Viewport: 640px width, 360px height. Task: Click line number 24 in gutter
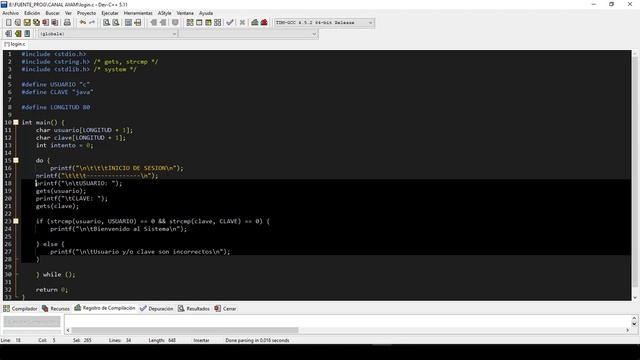pos(8,229)
